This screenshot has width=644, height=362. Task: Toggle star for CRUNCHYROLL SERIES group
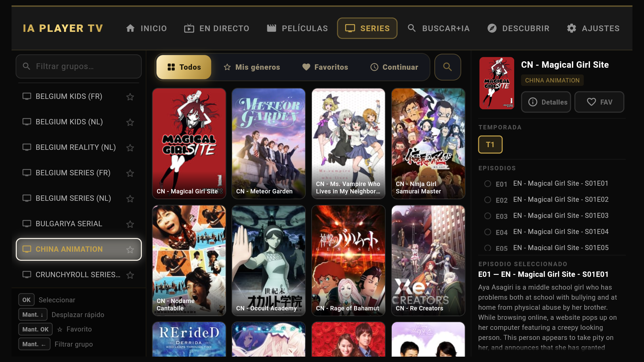(130, 275)
